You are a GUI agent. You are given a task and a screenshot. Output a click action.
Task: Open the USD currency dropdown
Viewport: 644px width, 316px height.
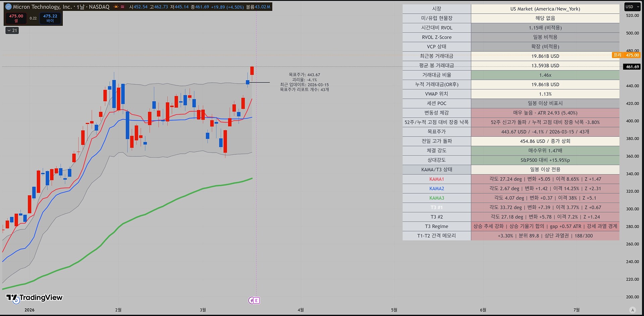click(632, 7)
